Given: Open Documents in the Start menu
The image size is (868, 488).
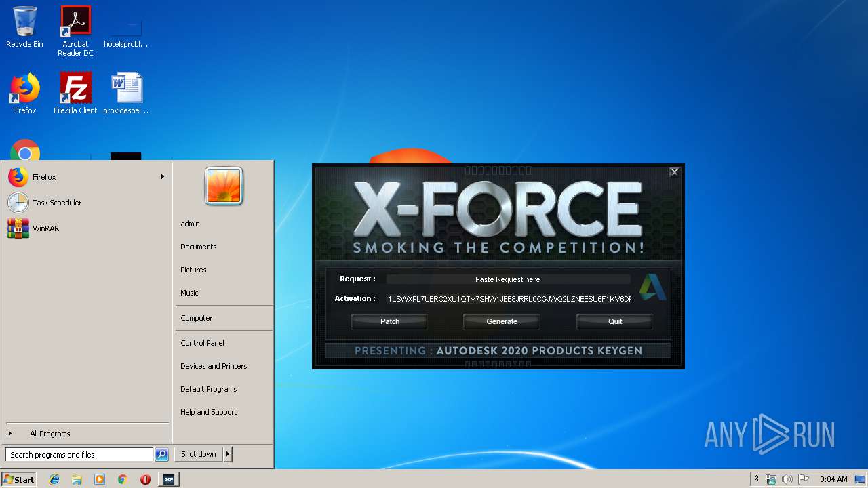Looking at the screenshot, I should click(x=199, y=247).
